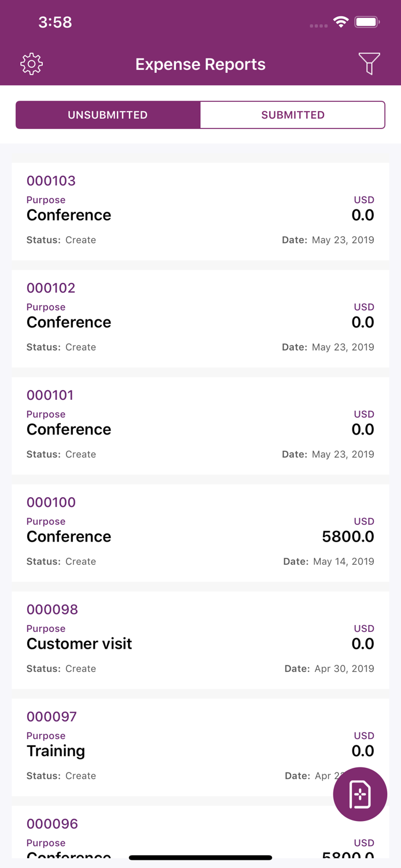Tap the Expense Reports title text
This screenshot has width=401, height=868.
click(x=200, y=64)
